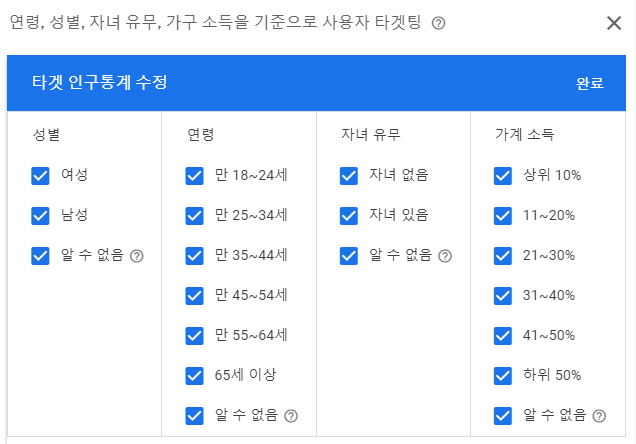Close the demographic targeting panel with X
This screenshot has height=444, width=636.
tap(614, 23)
